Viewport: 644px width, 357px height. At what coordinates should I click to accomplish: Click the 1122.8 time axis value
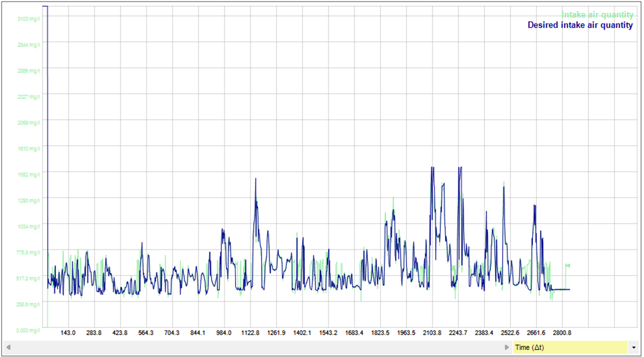(250, 333)
